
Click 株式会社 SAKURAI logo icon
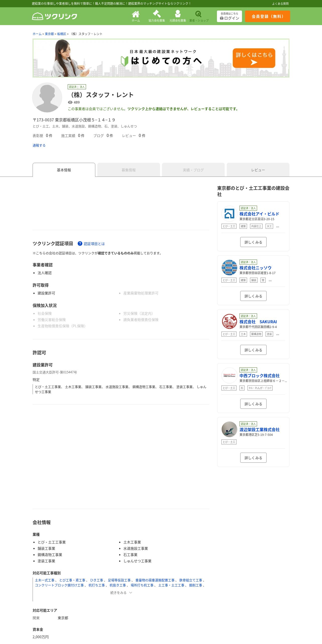[x=229, y=321]
